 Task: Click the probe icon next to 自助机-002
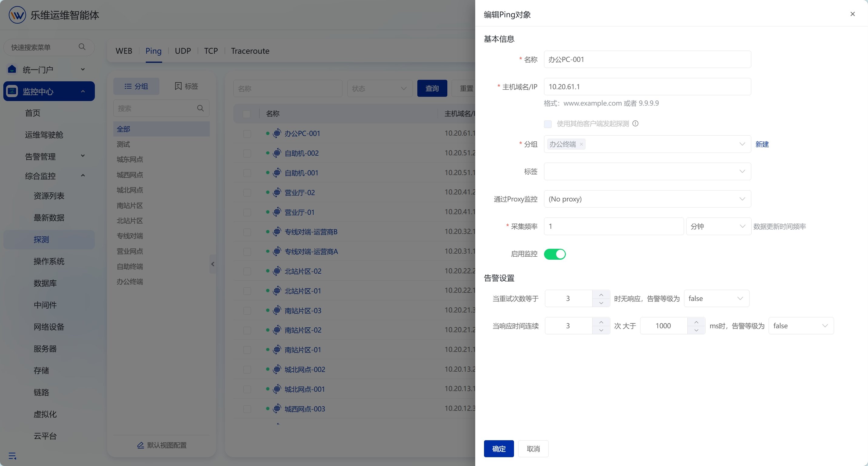[x=277, y=153]
